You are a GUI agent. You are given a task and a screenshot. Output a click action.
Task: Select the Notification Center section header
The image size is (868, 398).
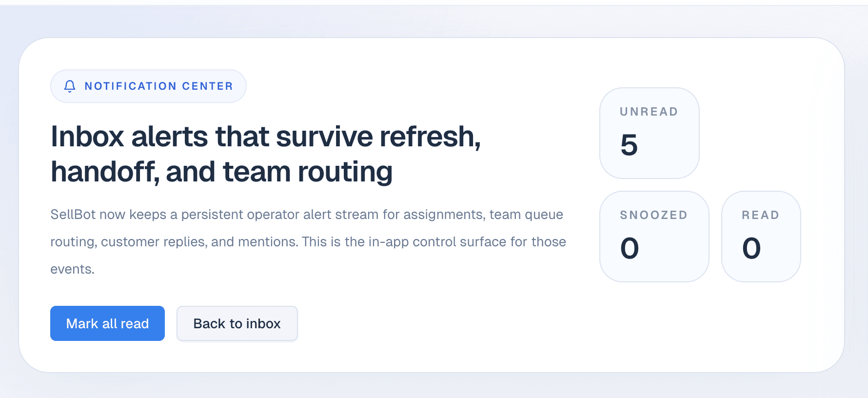(148, 86)
